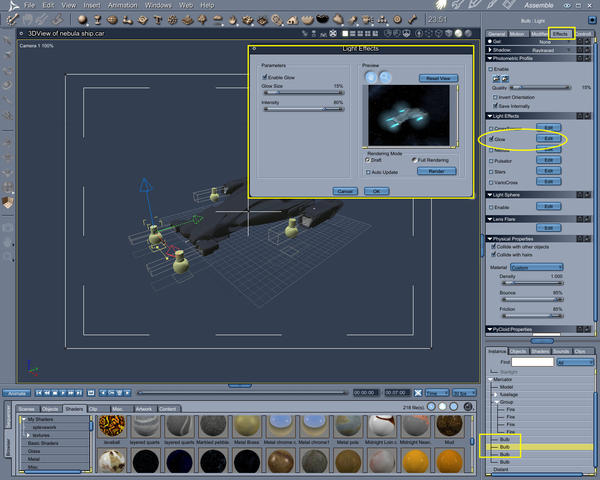This screenshot has width=600, height=480.
Task: Expand the Shadow section
Action: click(489, 50)
